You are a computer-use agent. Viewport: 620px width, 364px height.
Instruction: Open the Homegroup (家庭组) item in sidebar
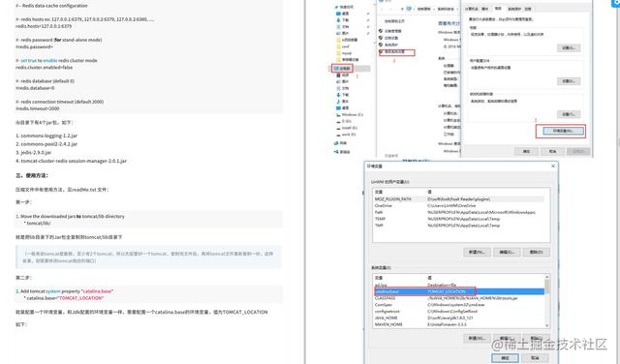point(342,152)
